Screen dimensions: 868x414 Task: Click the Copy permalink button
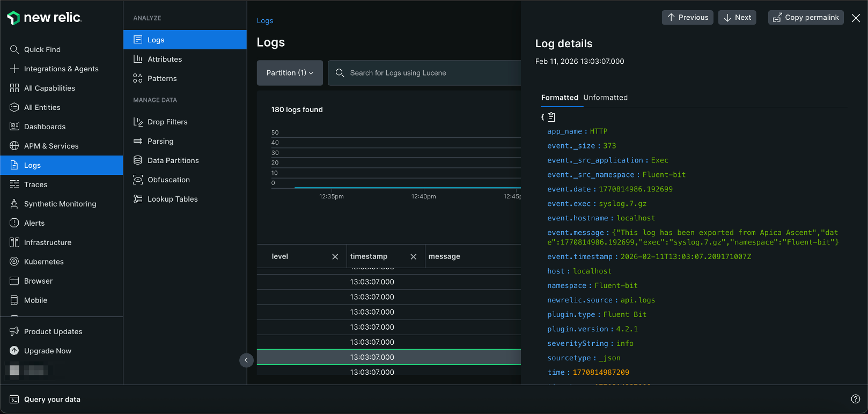806,18
